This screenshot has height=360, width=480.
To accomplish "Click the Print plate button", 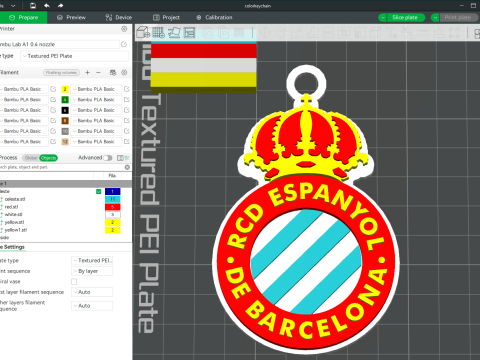I will point(458,17).
